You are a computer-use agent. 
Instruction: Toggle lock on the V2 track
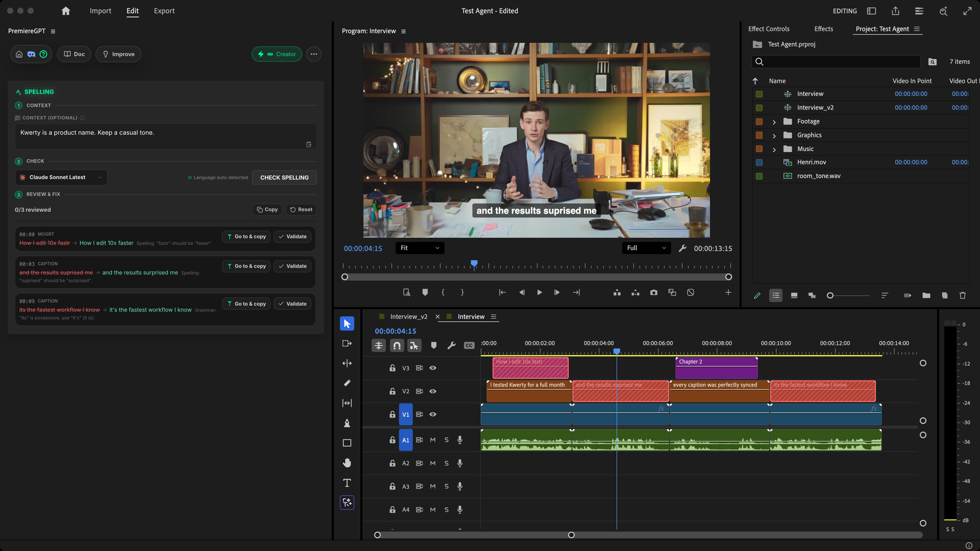(392, 391)
